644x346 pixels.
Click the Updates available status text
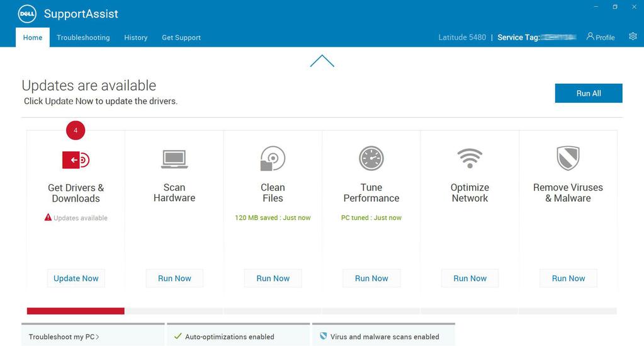(x=81, y=217)
